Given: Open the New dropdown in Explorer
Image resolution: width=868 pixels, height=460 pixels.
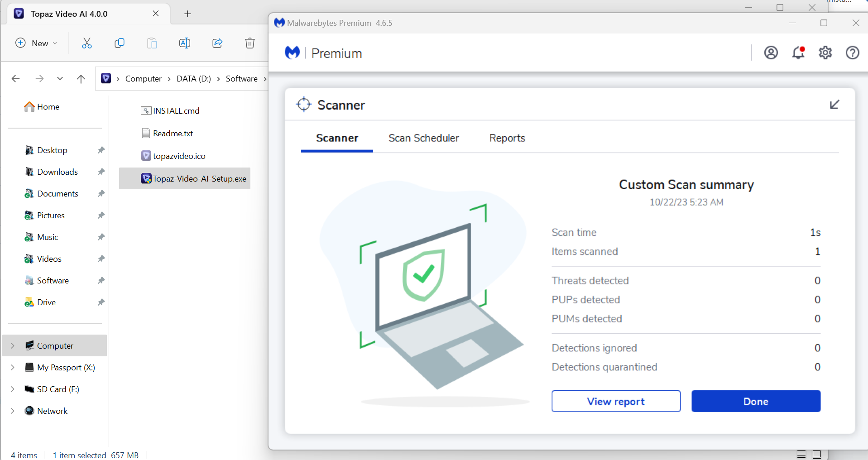Looking at the screenshot, I should pos(36,43).
